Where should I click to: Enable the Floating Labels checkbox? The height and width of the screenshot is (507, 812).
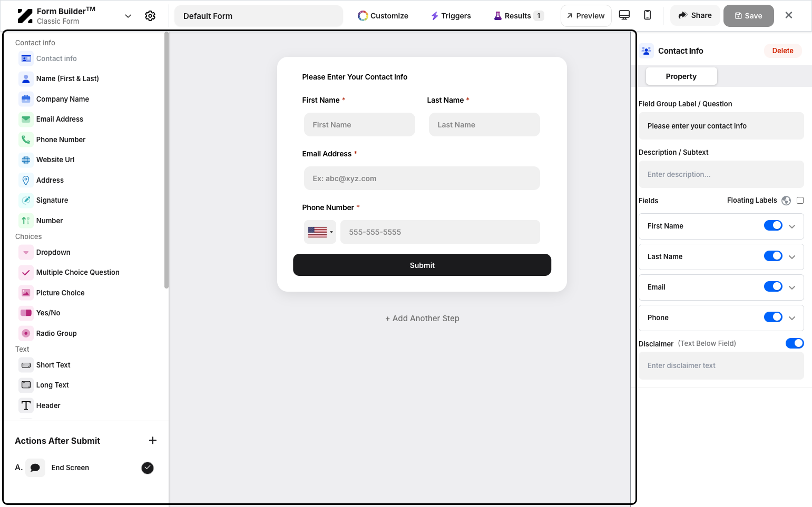[800, 200]
